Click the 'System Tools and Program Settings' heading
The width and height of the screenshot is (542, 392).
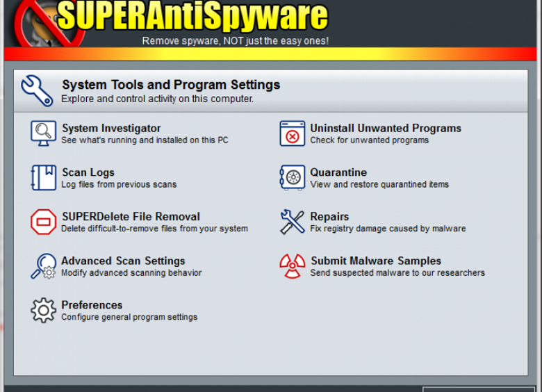(x=171, y=85)
